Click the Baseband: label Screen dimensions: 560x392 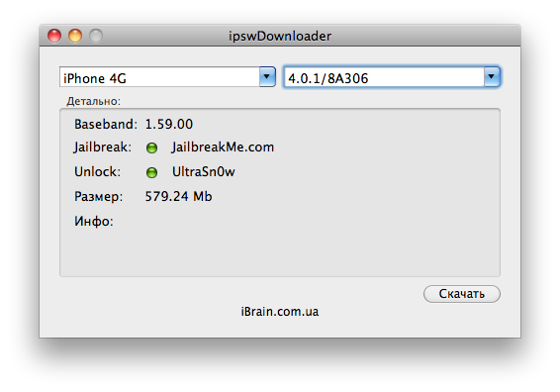pos(106,125)
